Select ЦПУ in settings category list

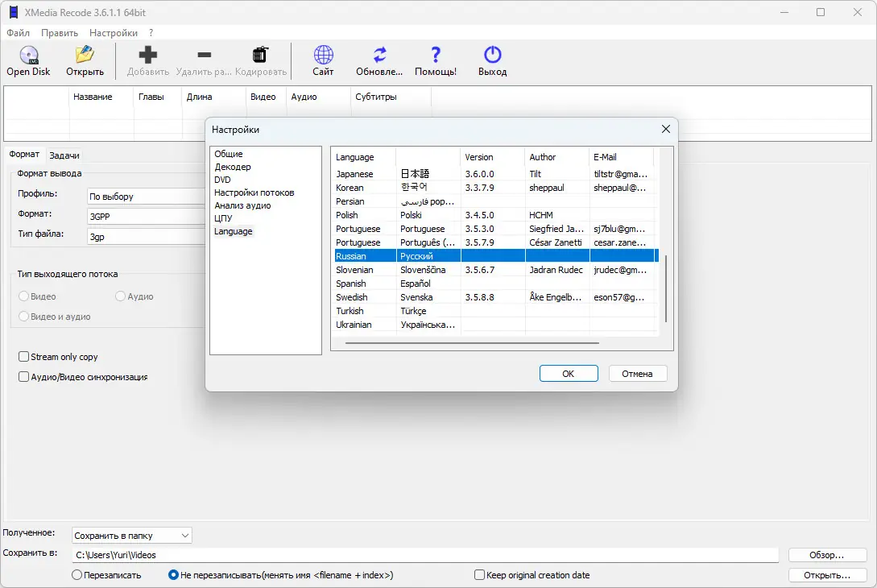(223, 218)
